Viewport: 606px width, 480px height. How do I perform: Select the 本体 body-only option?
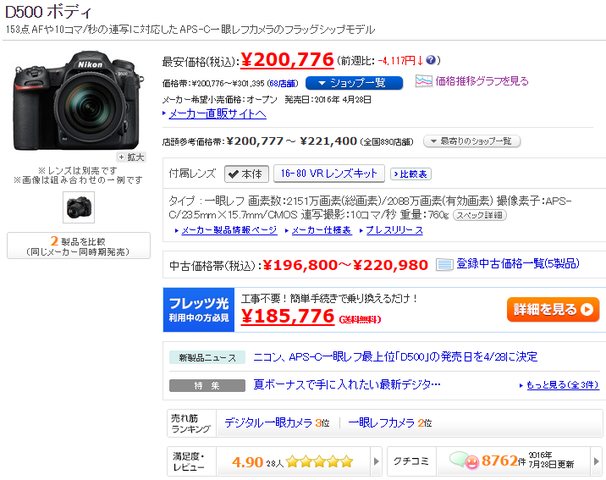click(246, 174)
